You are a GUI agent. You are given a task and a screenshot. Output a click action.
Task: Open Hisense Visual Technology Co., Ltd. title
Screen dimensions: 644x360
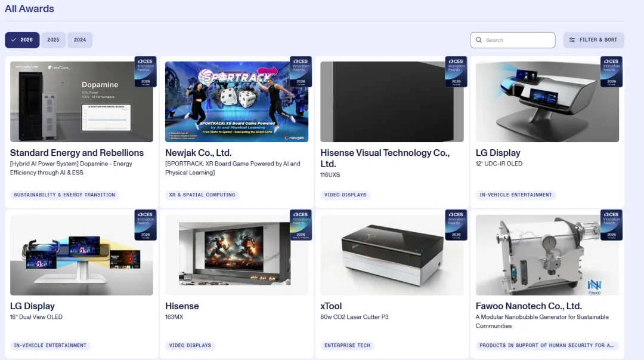(385, 158)
